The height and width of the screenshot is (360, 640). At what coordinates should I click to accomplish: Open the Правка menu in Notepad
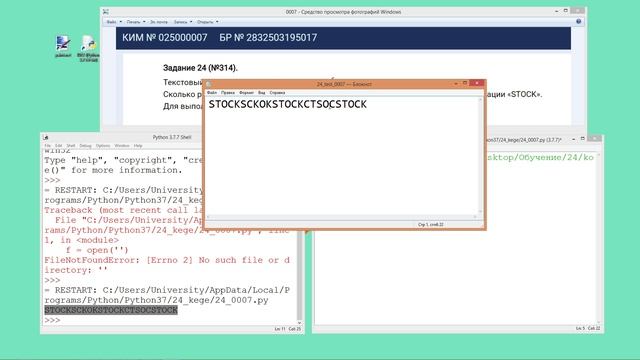[228, 93]
